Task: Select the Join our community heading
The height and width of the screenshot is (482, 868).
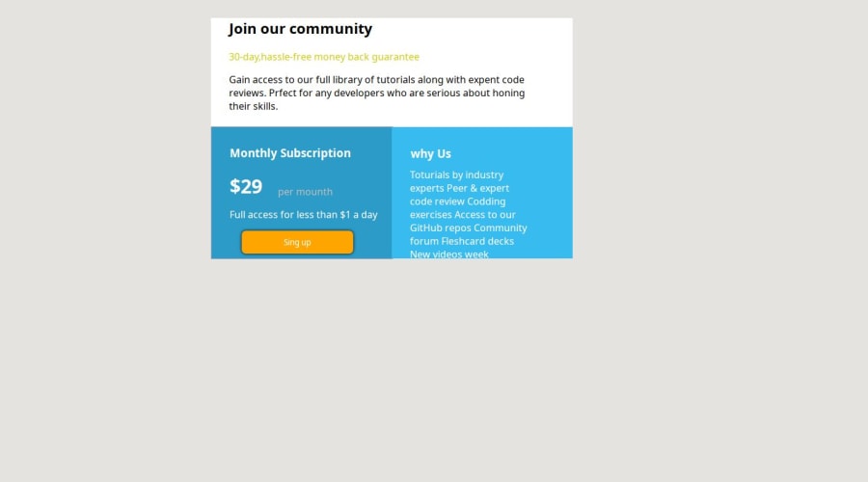Action: (x=300, y=29)
